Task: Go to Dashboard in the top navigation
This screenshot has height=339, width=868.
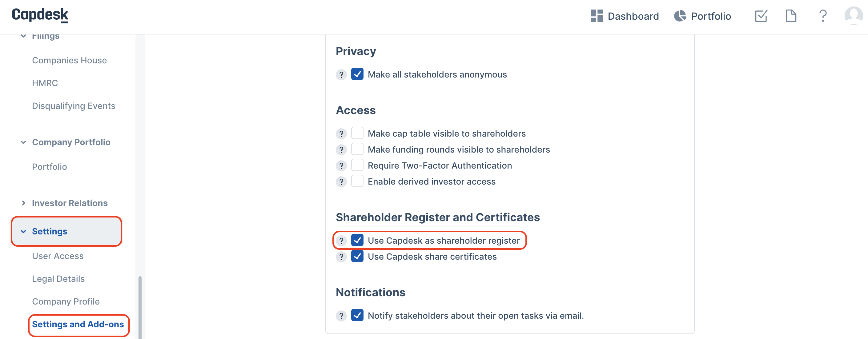Action: point(625,16)
